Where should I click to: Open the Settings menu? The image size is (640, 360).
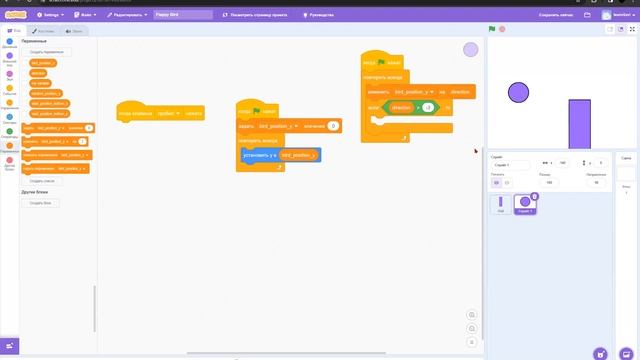(x=51, y=15)
